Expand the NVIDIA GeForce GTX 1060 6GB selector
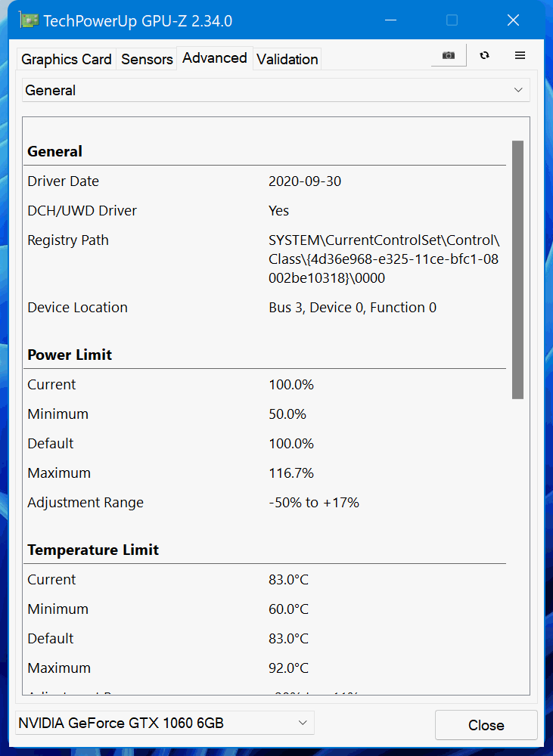Screen dimensions: 553x756 (165, 723)
